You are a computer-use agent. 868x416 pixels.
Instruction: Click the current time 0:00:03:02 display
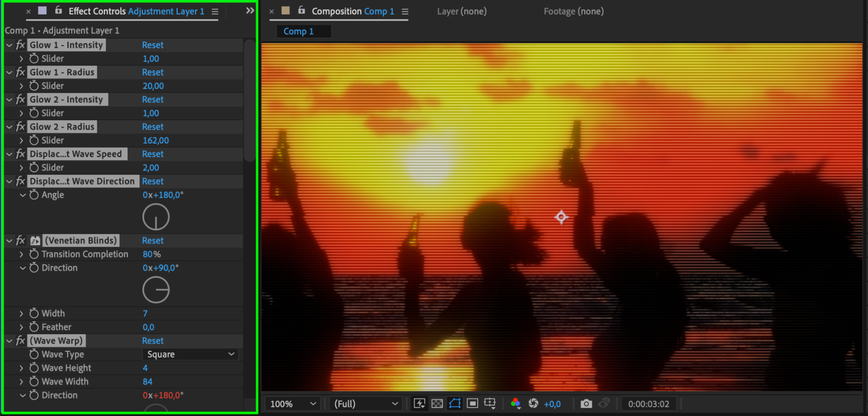(x=648, y=404)
